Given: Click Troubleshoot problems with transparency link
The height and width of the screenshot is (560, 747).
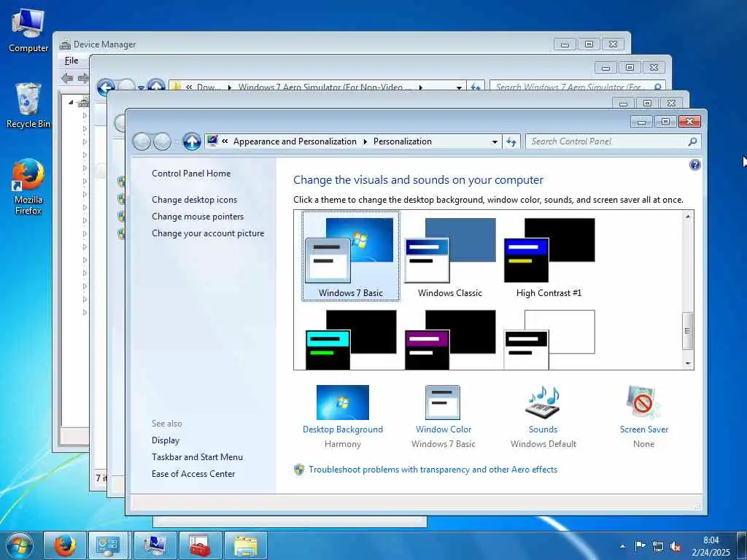Looking at the screenshot, I should [433, 470].
